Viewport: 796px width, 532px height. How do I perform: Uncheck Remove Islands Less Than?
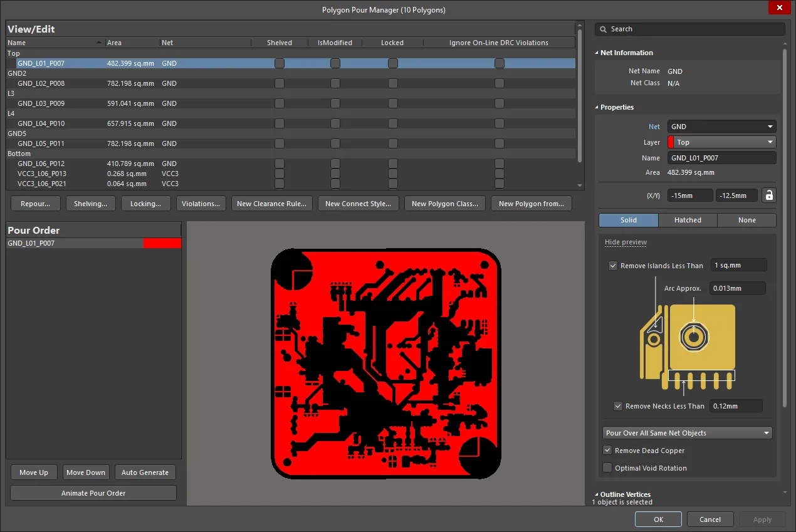[613, 266]
